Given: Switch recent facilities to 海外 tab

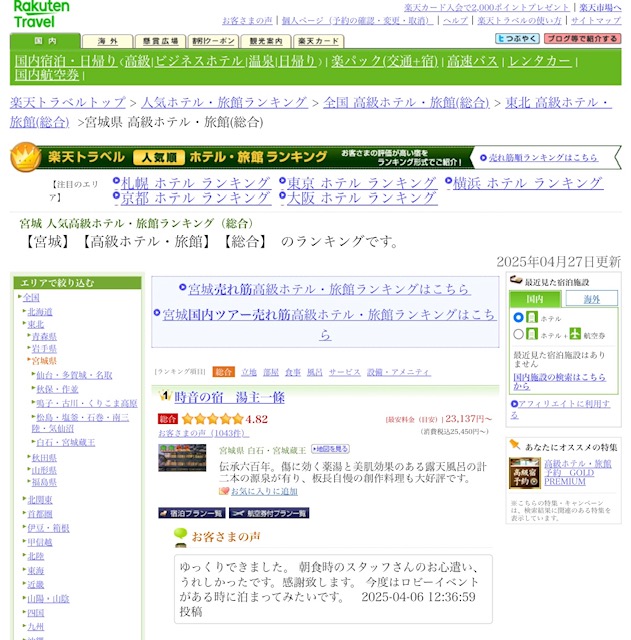Looking at the screenshot, I should click(591, 299).
